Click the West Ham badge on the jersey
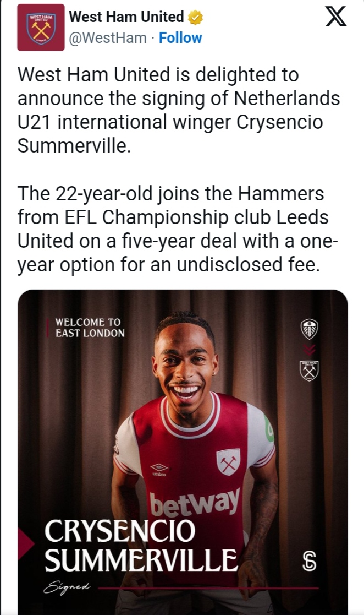The width and height of the screenshot is (364, 615). 228,461
